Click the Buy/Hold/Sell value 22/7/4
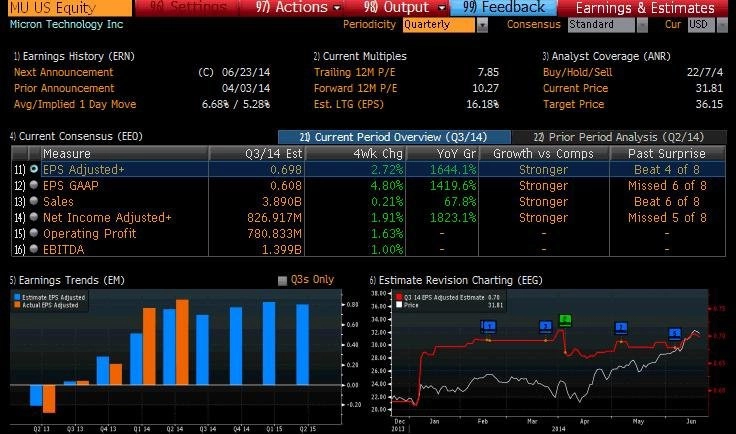This screenshot has width=736, height=434. [x=705, y=72]
